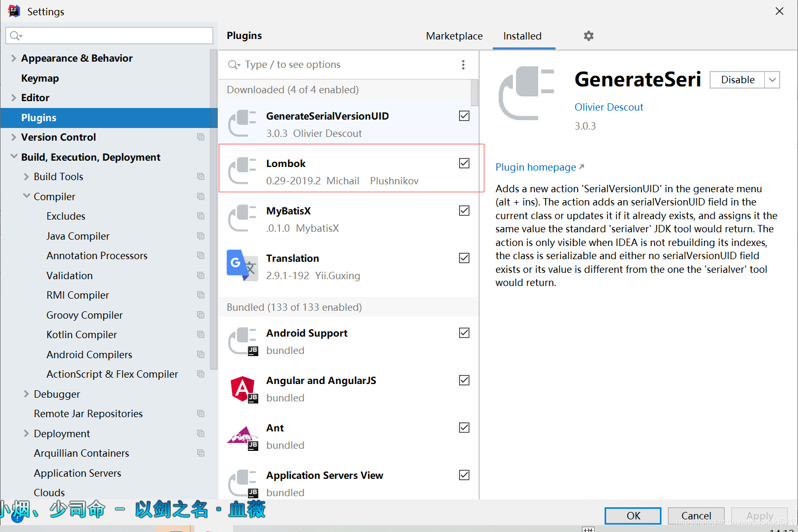
Task: Expand the Editor settings node
Action: (14, 97)
